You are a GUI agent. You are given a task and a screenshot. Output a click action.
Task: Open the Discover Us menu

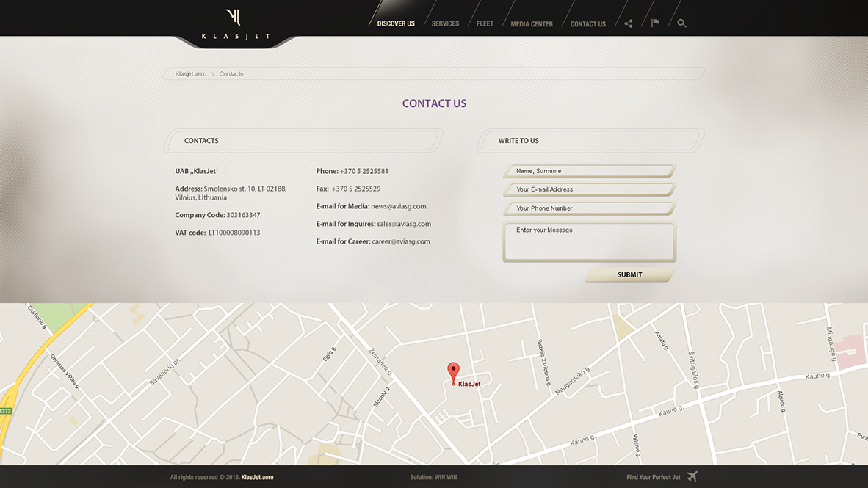coord(396,23)
